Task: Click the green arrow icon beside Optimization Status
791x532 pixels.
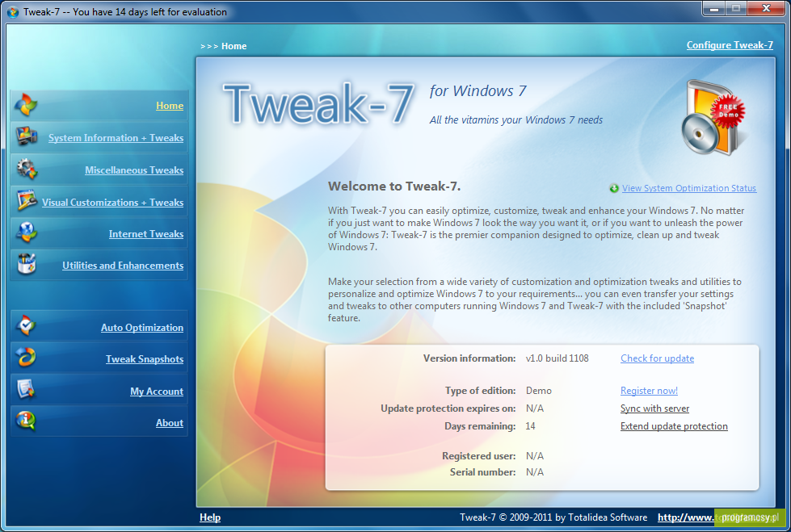Action: click(614, 188)
